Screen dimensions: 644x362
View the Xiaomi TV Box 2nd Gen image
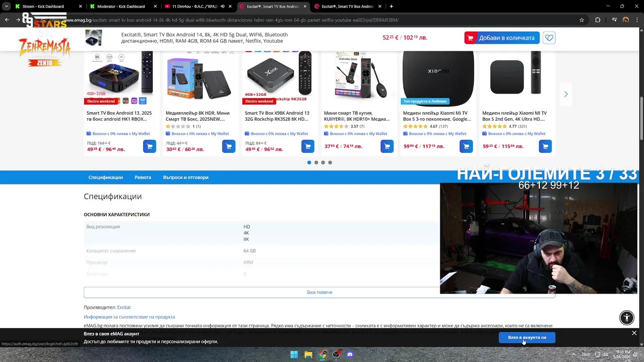pos(517,75)
